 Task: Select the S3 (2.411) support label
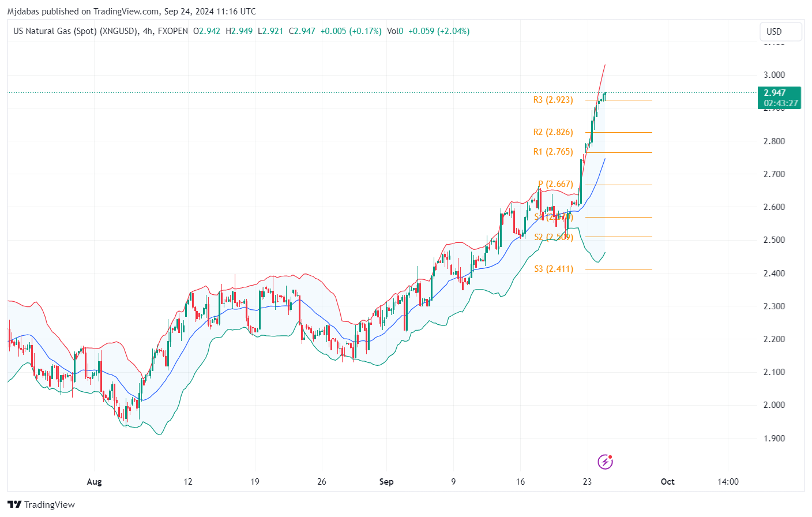coord(554,269)
